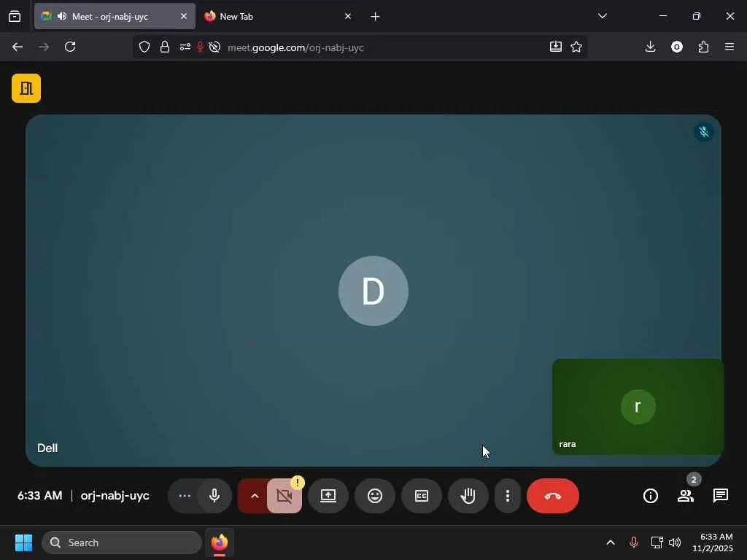Image resolution: width=747 pixels, height=560 pixels.
Task: Click the participant count badge 2
Action: (x=694, y=480)
